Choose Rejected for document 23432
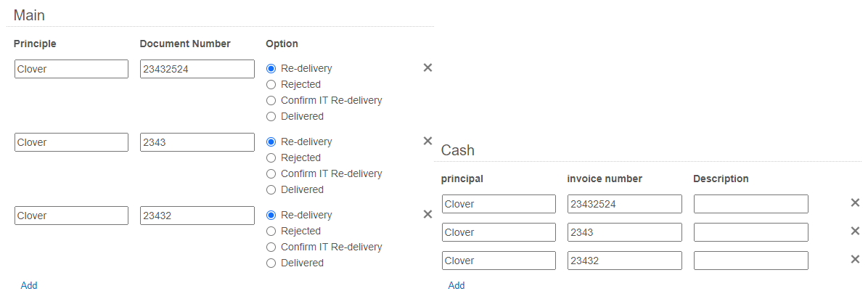 point(271,232)
